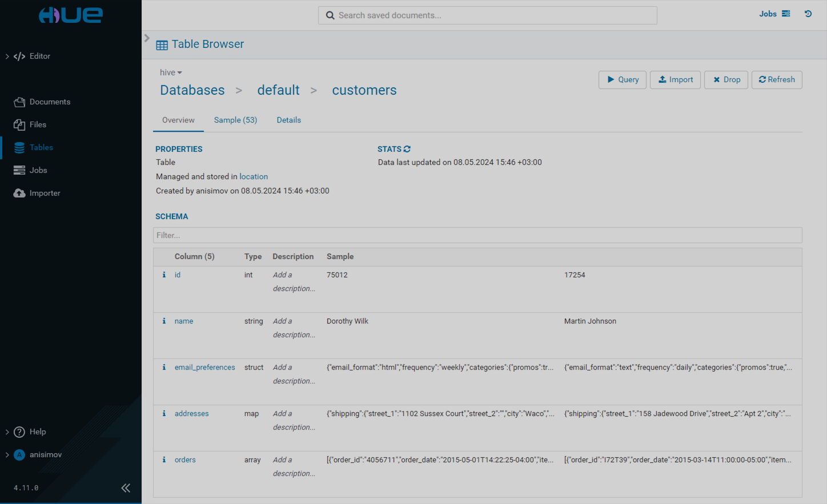
Task: Click the Query button
Action: coord(623,80)
